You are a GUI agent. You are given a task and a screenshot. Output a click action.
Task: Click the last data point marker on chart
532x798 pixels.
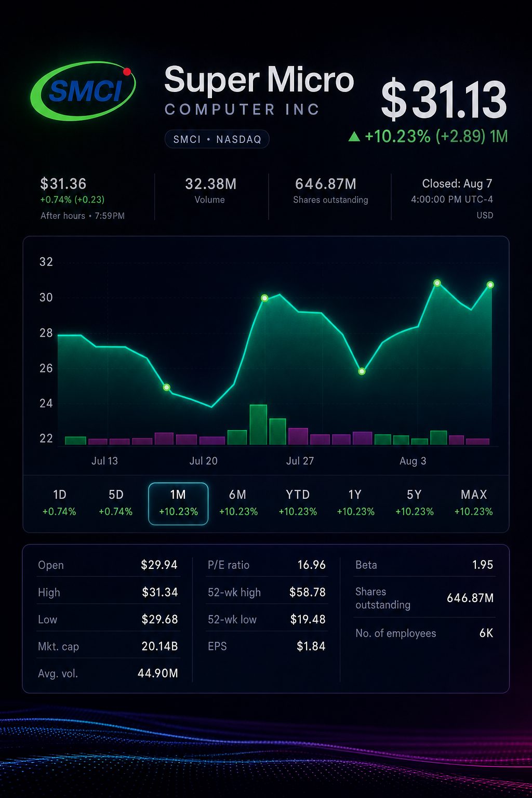pos(490,285)
